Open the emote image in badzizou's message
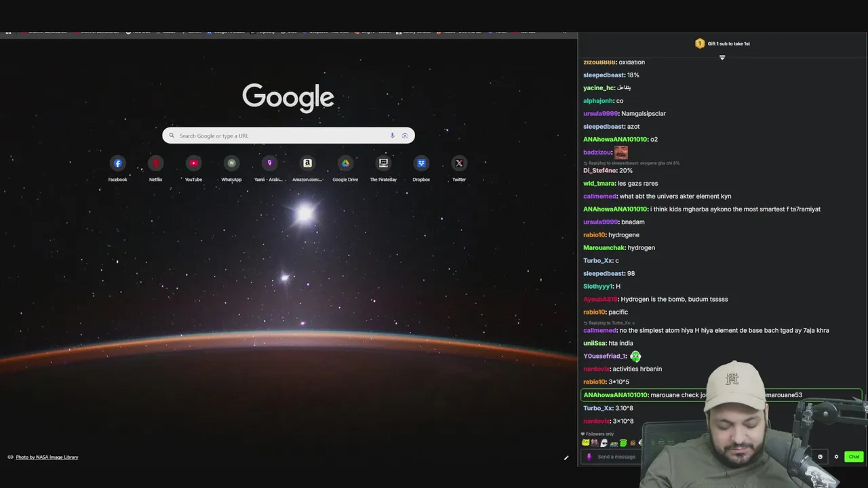 click(620, 152)
